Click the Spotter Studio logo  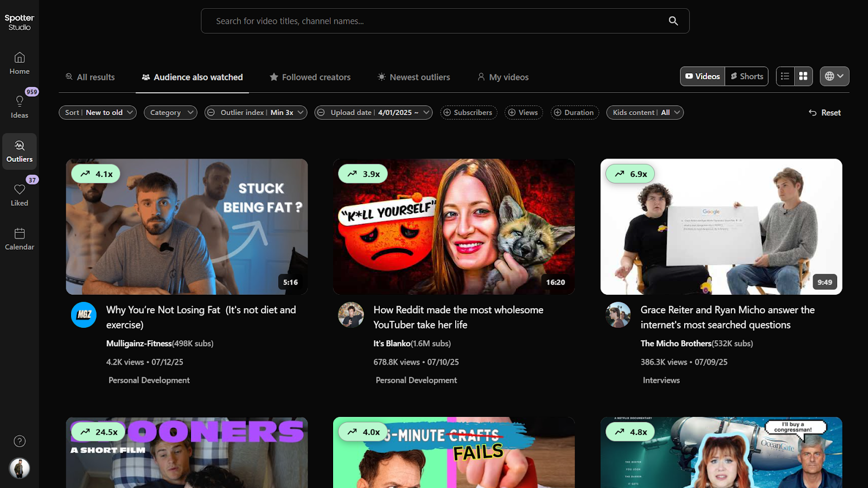(x=20, y=22)
